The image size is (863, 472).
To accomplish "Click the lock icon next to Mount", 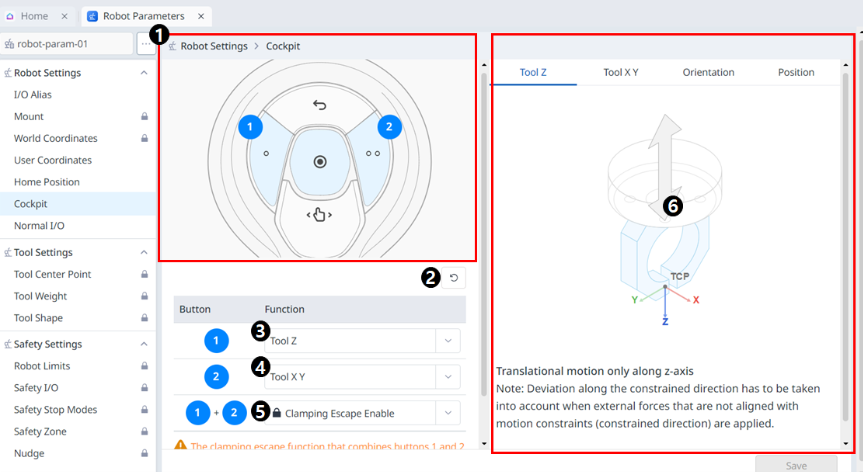I will (x=145, y=117).
